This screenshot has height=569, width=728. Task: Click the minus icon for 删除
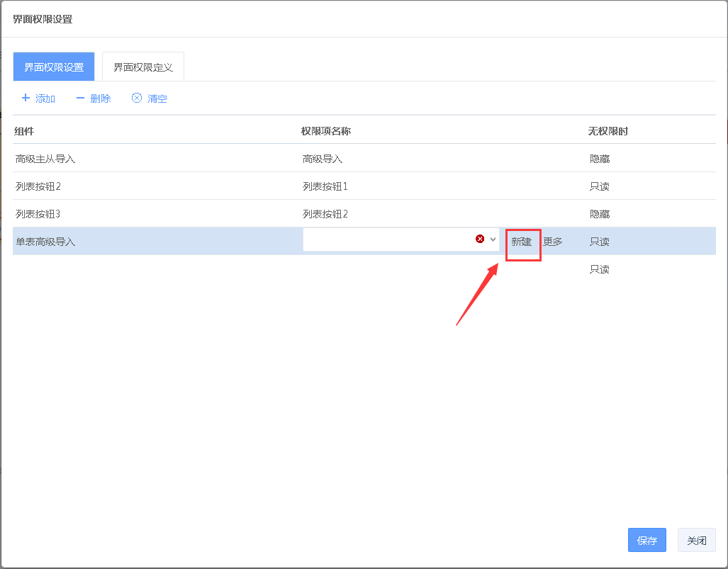click(x=80, y=98)
